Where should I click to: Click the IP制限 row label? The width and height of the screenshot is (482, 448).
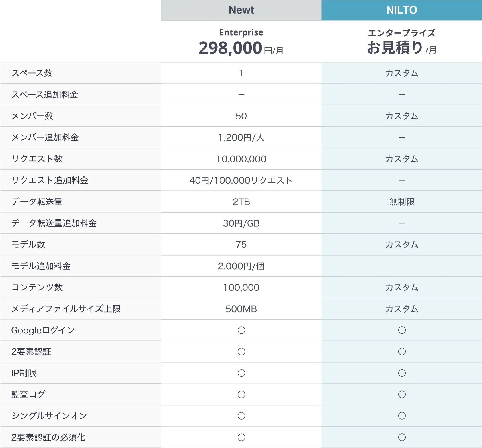pos(24,373)
